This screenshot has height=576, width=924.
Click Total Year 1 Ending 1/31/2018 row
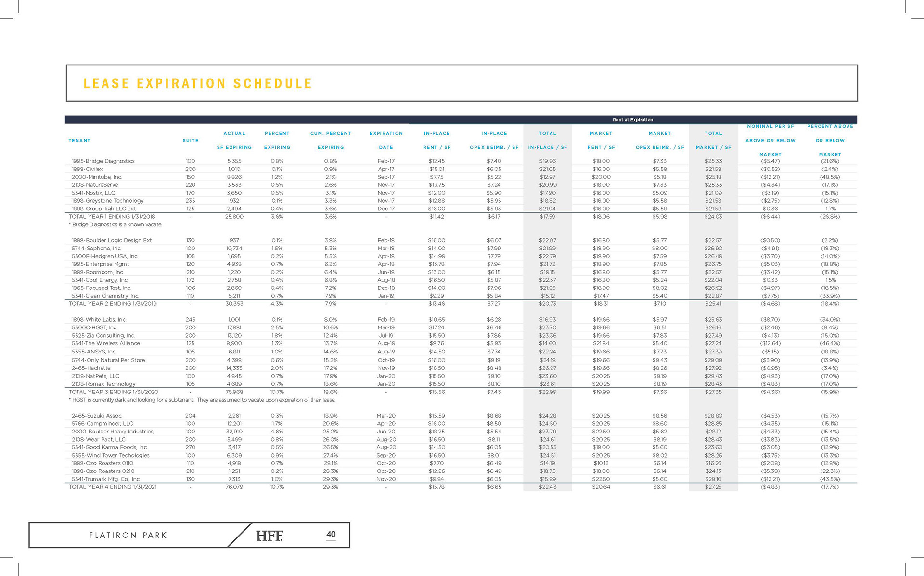pos(112,217)
